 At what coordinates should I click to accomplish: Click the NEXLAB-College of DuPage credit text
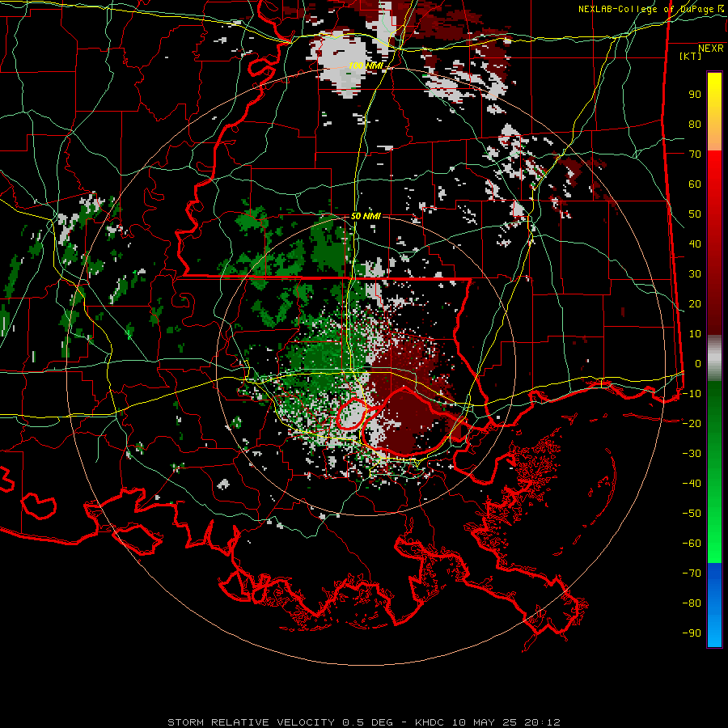pos(651,9)
